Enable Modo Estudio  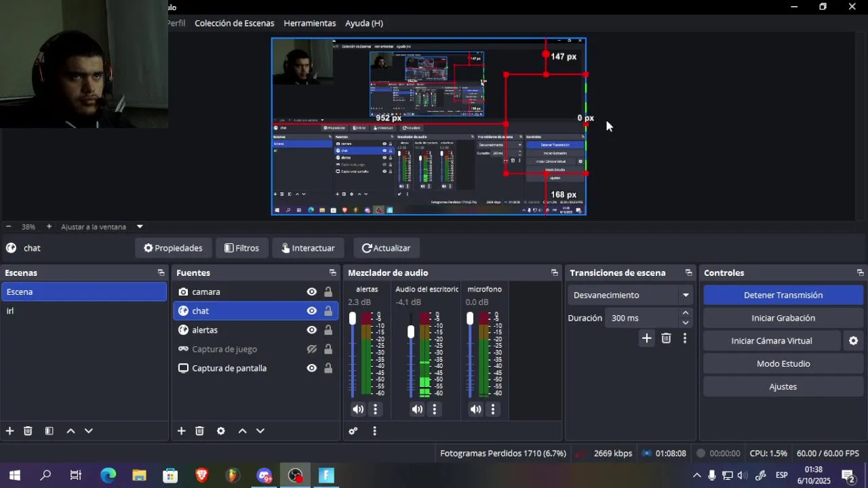(783, 364)
